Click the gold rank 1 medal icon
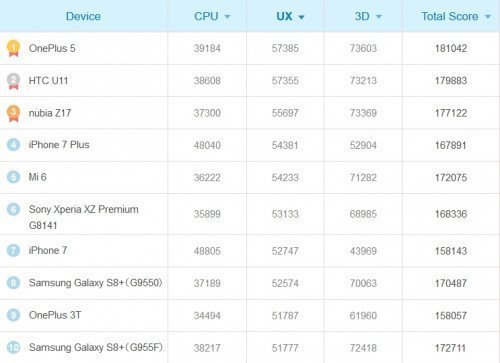 tap(13, 48)
